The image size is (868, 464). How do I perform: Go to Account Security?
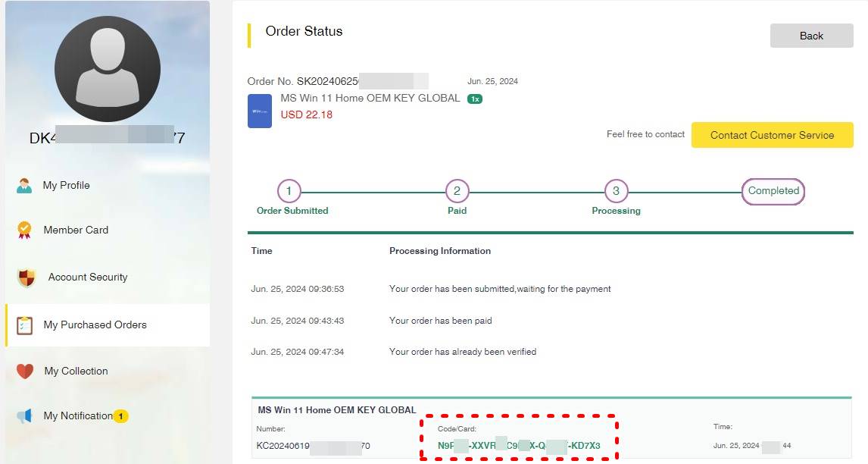[87, 277]
